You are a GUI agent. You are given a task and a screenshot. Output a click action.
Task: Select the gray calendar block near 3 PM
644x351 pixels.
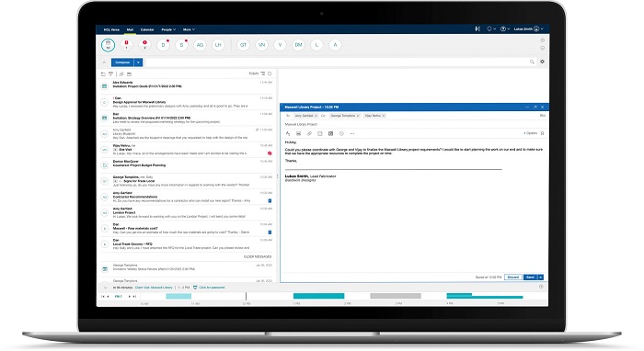[x=396, y=296]
